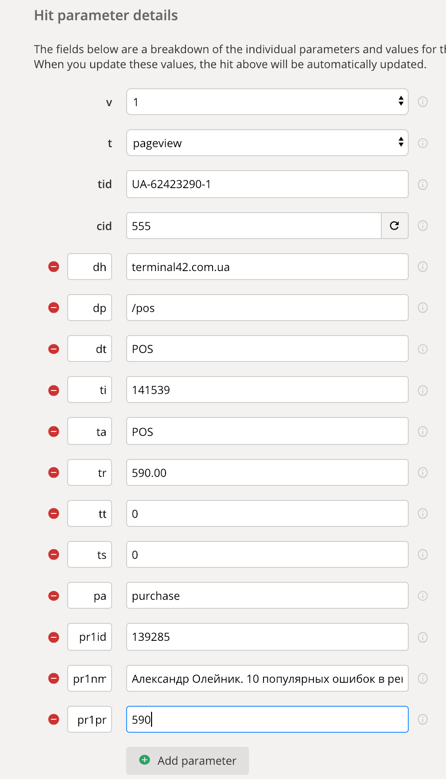View info about the pr1id parameter
Image resolution: width=446 pixels, height=779 pixels.
pyautogui.click(x=423, y=637)
